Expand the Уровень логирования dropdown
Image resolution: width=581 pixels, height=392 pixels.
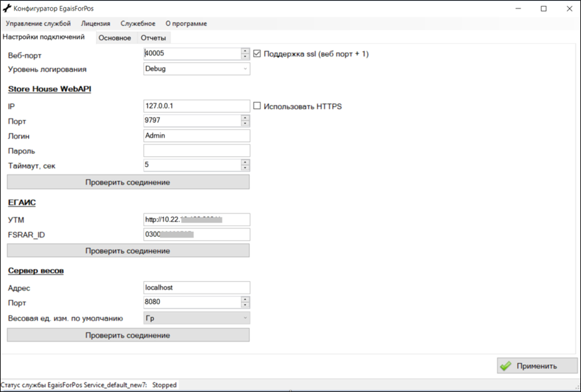245,69
